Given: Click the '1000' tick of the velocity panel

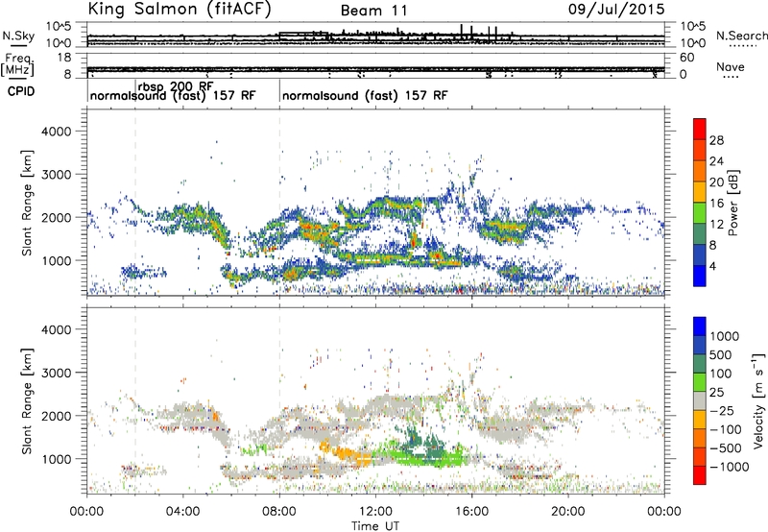Looking at the screenshot, I should point(57,459).
